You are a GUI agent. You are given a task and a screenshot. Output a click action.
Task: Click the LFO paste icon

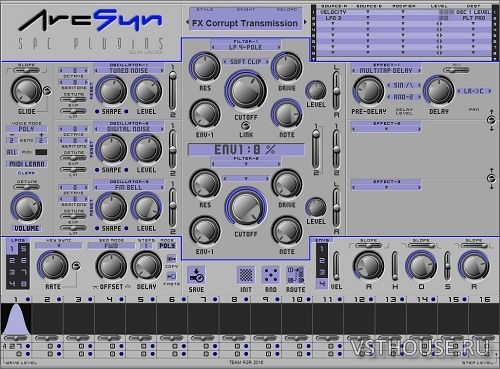(171, 276)
